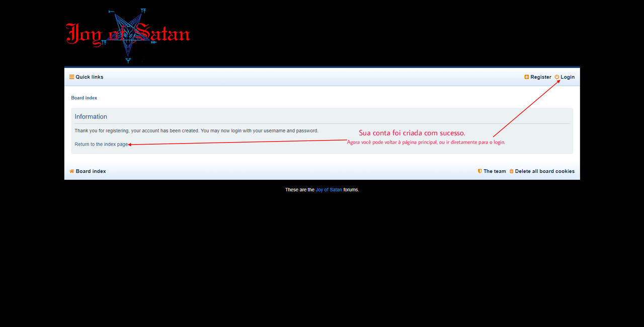Screen dimensions: 644x327
Task: Click the hamburger icon beside Quick links
Action: [x=72, y=77]
